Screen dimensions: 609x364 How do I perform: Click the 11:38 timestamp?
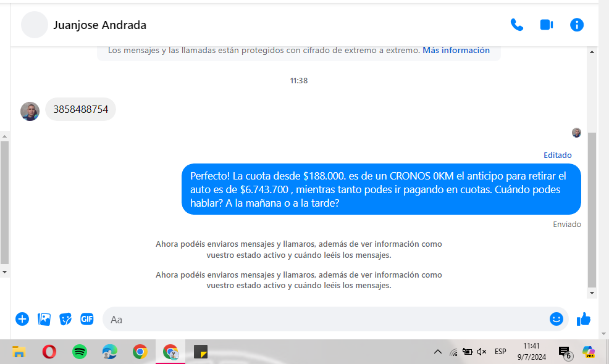(x=299, y=81)
